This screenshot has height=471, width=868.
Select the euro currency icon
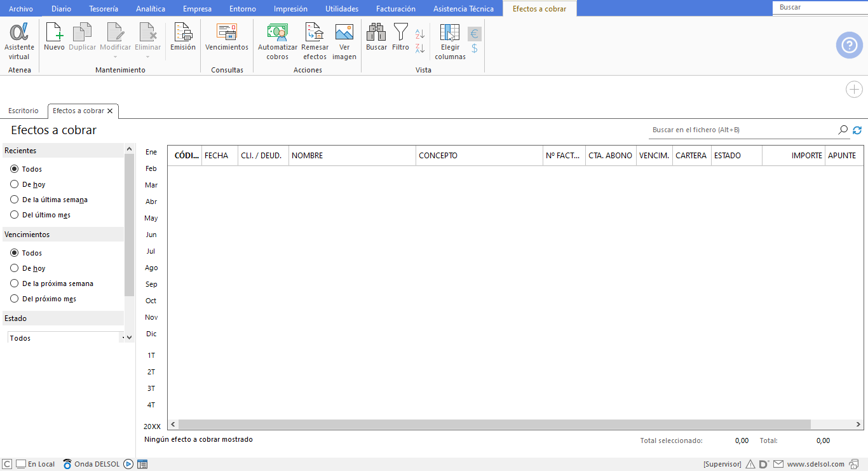coord(475,34)
